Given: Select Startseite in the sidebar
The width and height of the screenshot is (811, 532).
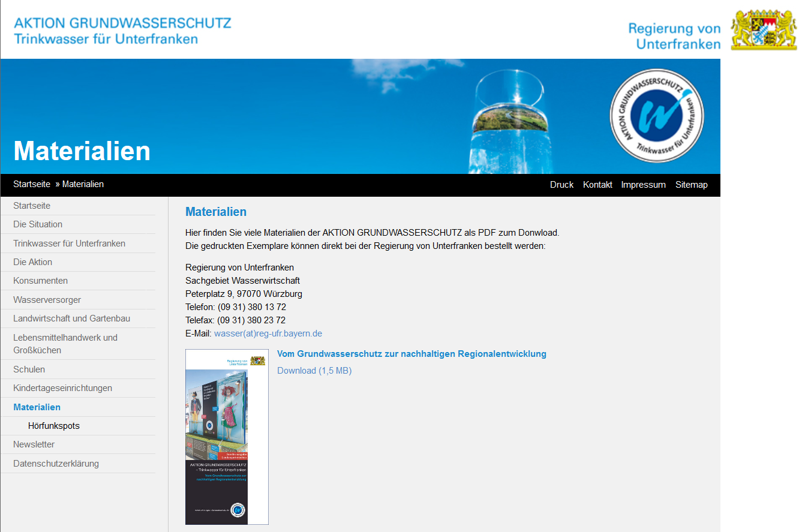Looking at the screenshot, I should [x=78, y=206].
